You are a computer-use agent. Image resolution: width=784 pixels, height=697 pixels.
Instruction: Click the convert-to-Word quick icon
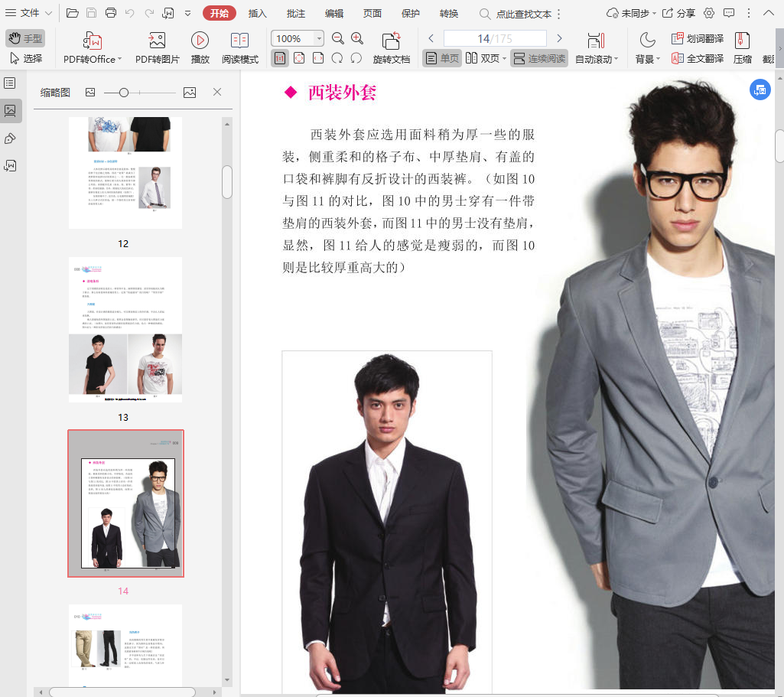point(168,13)
